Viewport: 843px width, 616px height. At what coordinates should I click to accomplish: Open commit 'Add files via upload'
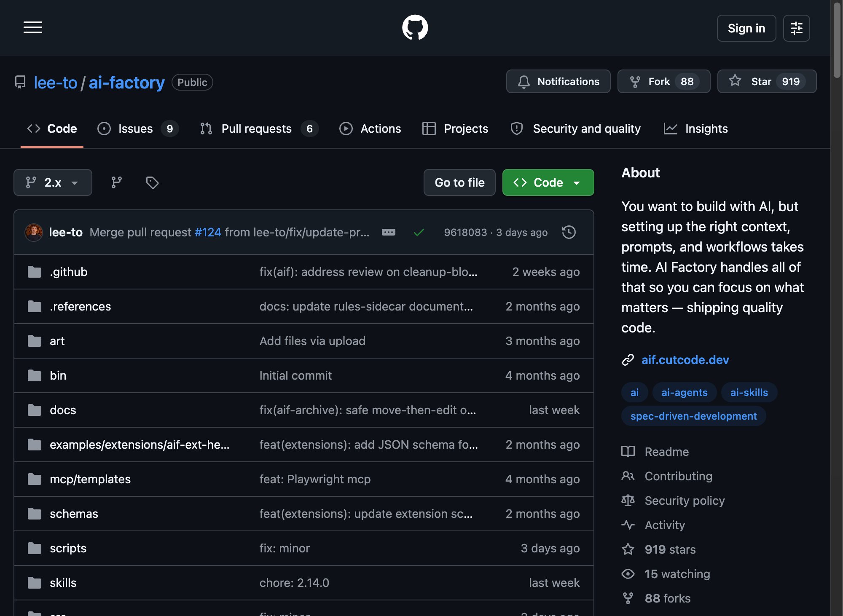point(312,341)
